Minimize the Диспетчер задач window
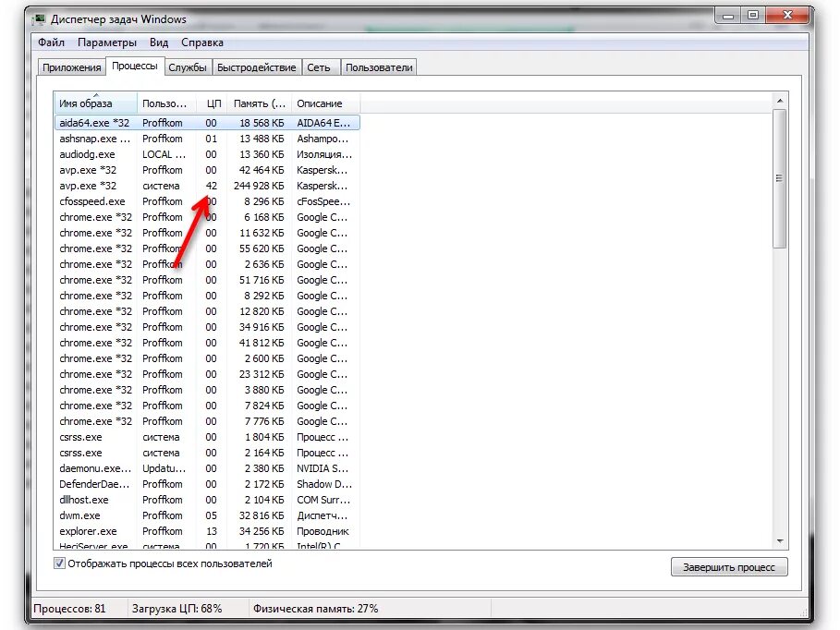840x630 pixels. click(x=727, y=16)
